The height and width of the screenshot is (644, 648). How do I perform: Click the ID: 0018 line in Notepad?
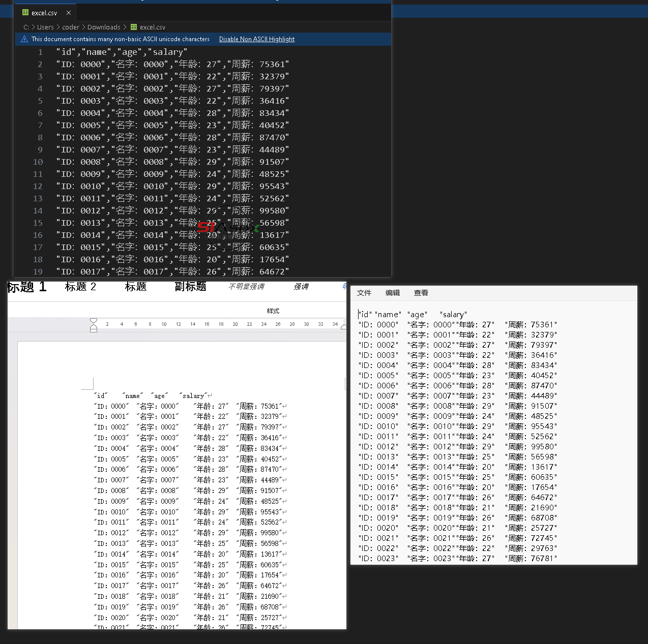pos(458,508)
